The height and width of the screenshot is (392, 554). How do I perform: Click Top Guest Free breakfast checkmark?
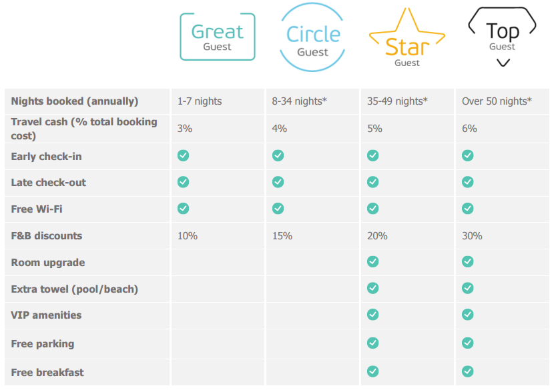click(467, 371)
